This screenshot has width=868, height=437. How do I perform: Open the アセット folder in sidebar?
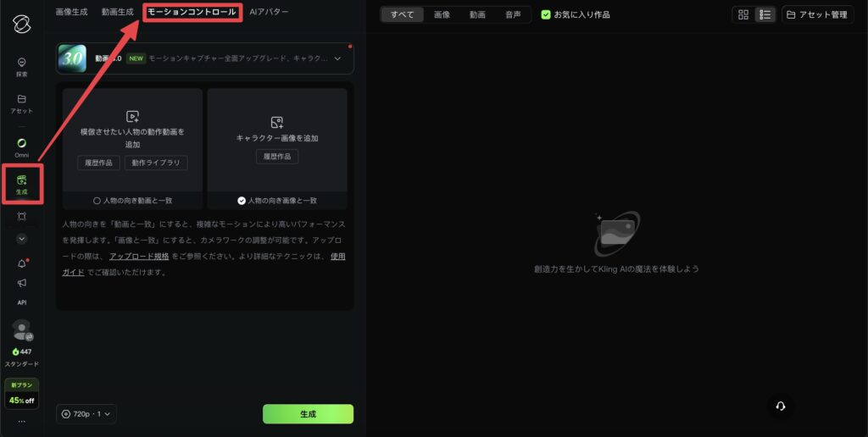coord(22,99)
